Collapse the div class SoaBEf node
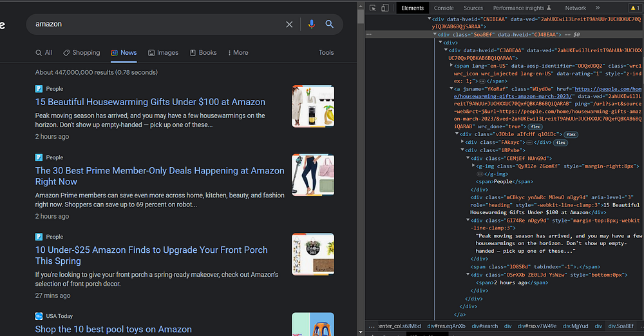The height and width of the screenshot is (336, 644). pos(435,35)
